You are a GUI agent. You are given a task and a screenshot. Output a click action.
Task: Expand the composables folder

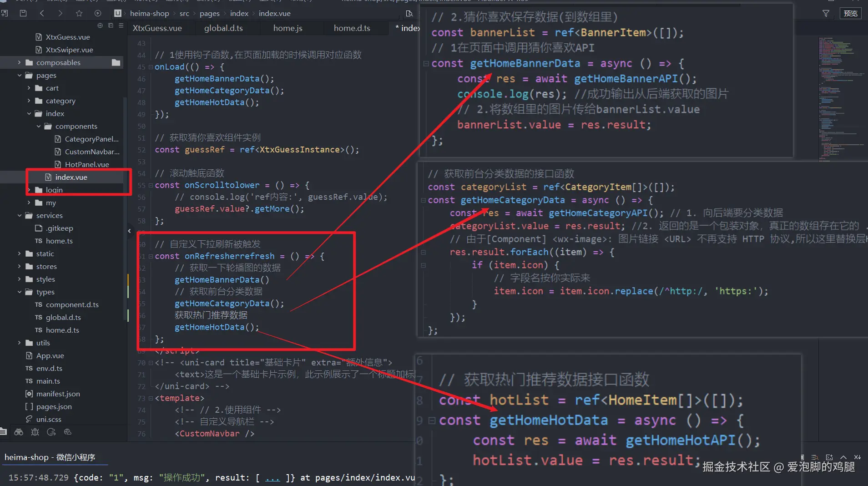pos(19,62)
